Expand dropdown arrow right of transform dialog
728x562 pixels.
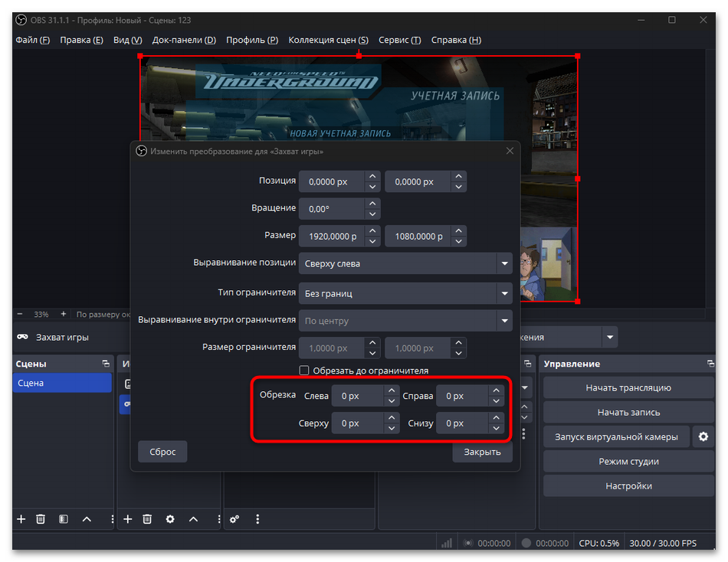pos(610,337)
